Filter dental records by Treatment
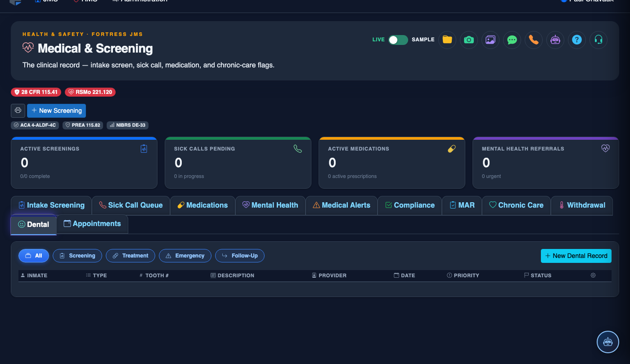The width and height of the screenshot is (630, 364). click(130, 256)
